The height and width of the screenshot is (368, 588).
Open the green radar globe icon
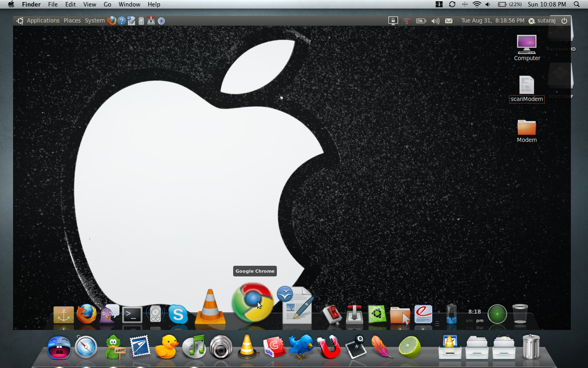pyautogui.click(x=497, y=314)
